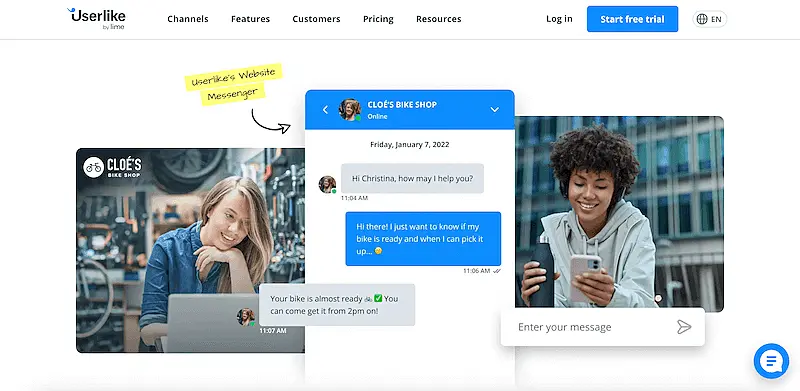Click the read-receipt checkmarks by 11:06 AM

pyautogui.click(x=497, y=271)
